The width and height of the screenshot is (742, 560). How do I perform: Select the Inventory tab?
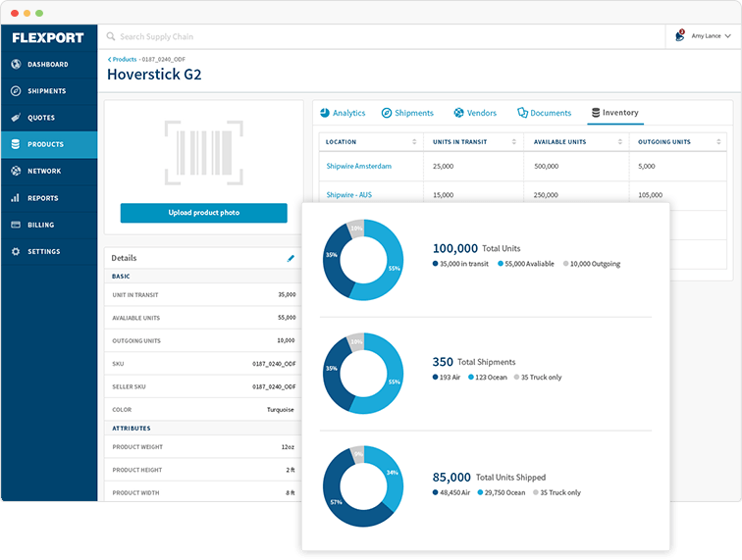[x=615, y=113]
